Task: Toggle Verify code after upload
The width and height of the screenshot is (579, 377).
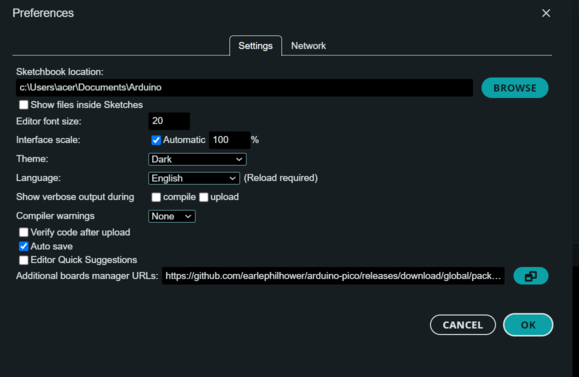Action: pyautogui.click(x=24, y=232)
